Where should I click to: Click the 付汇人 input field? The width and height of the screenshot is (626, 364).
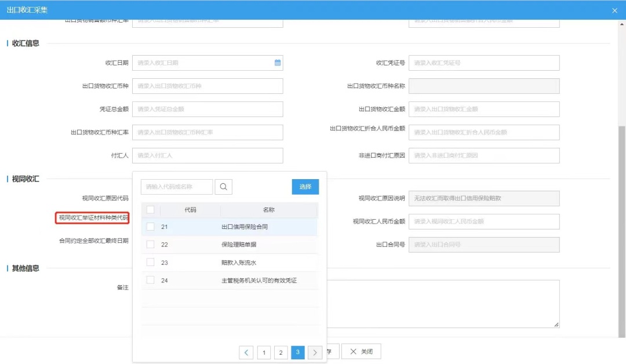(x=208, y=155)
